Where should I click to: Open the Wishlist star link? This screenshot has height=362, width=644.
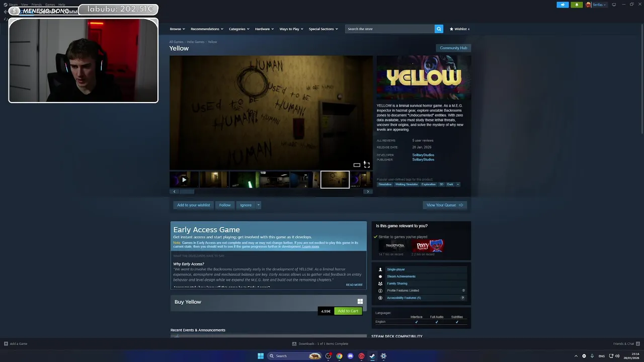point(459,29)
